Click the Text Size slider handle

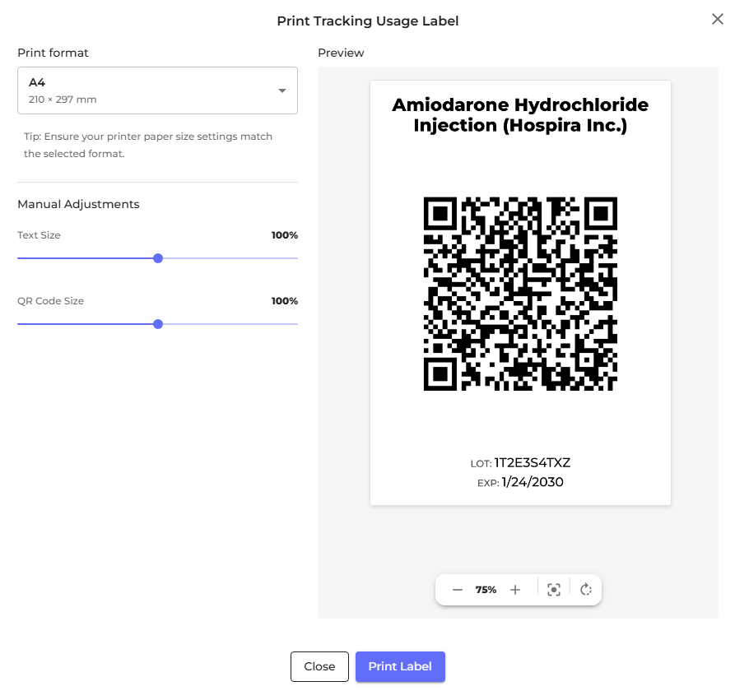click(158, 258)
